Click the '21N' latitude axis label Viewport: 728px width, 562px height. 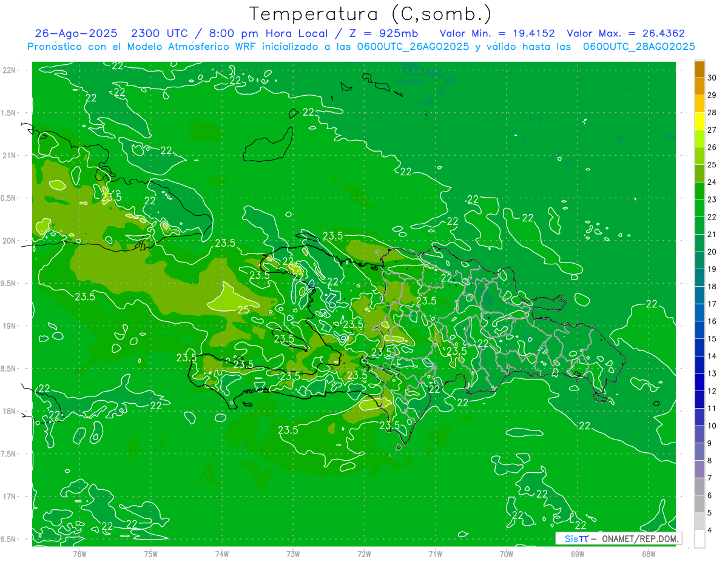[10, 155]
